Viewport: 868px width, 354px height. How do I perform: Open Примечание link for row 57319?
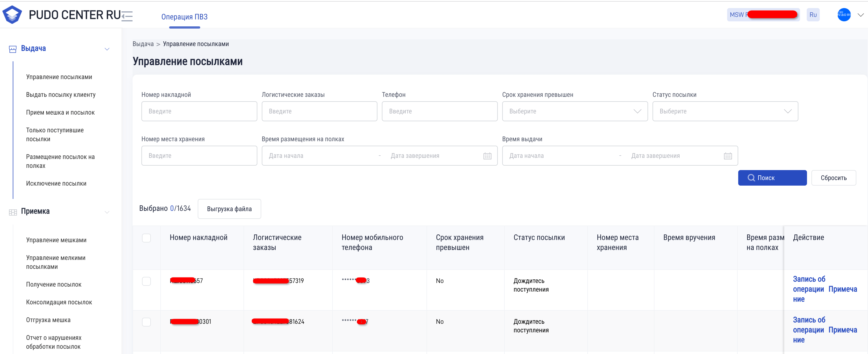[842, 289]
